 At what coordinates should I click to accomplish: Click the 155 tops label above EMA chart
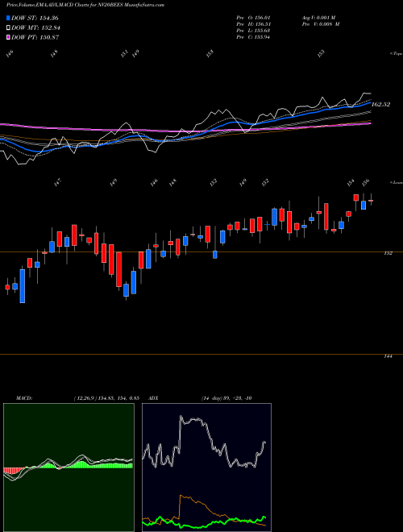(321, 54)
